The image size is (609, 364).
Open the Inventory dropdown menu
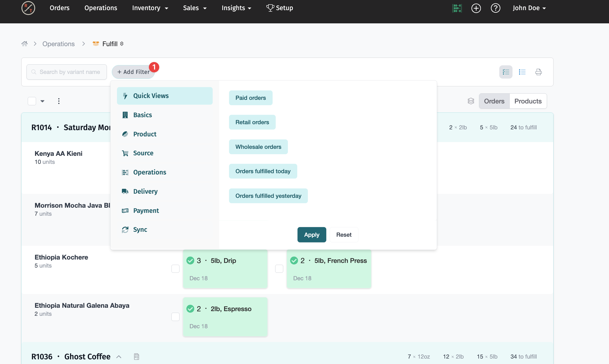(x=150, y=8)
